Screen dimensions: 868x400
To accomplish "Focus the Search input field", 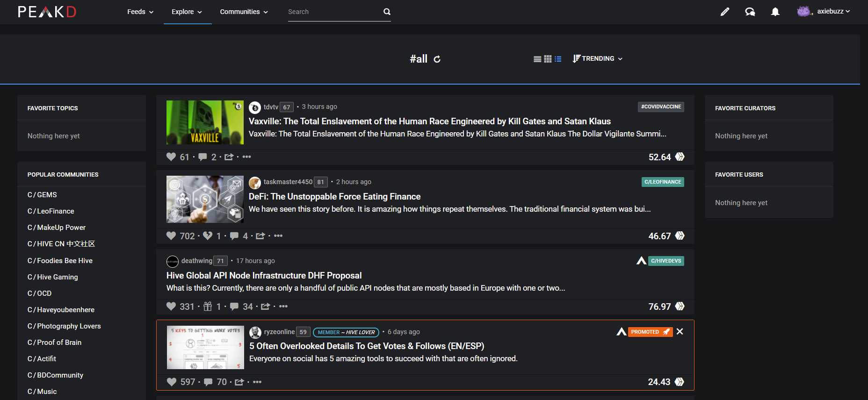I will coord(334,12).
